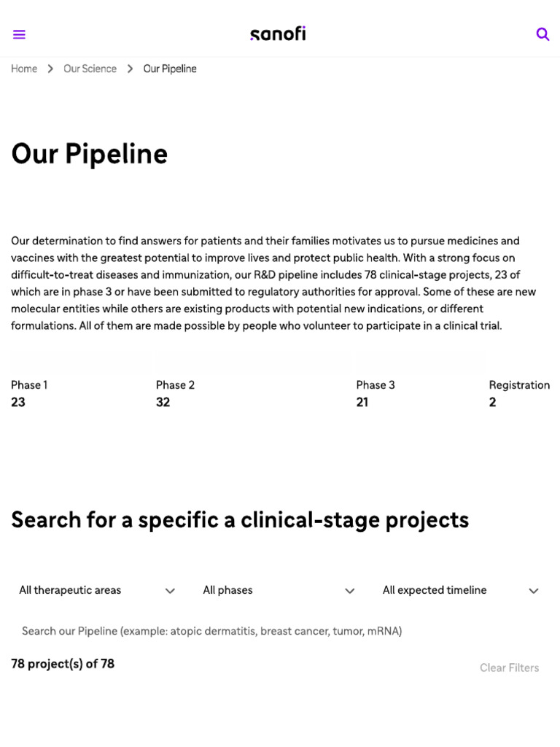Select the Registration count tab

pyautogui.click(x=518, y=393)
